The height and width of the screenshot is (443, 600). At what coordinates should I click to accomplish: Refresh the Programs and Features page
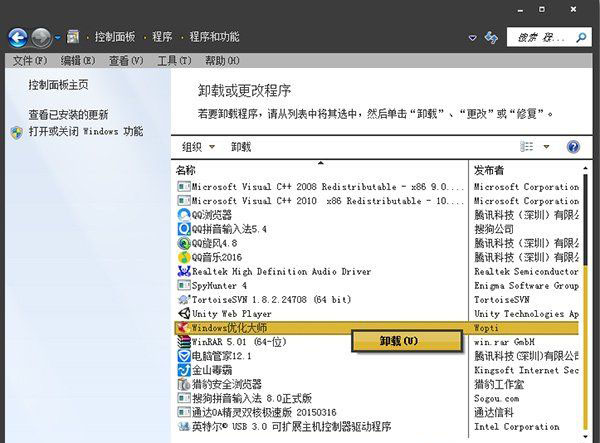point(491,37)
